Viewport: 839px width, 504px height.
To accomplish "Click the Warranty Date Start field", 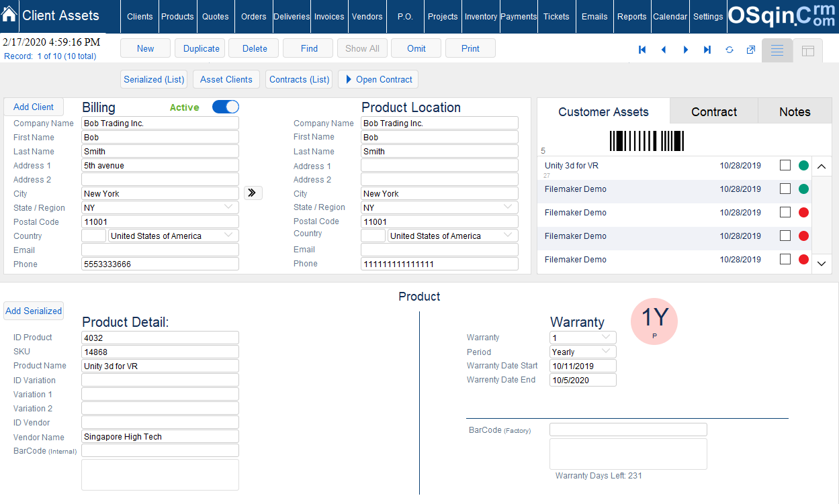I will pos(582,366).
